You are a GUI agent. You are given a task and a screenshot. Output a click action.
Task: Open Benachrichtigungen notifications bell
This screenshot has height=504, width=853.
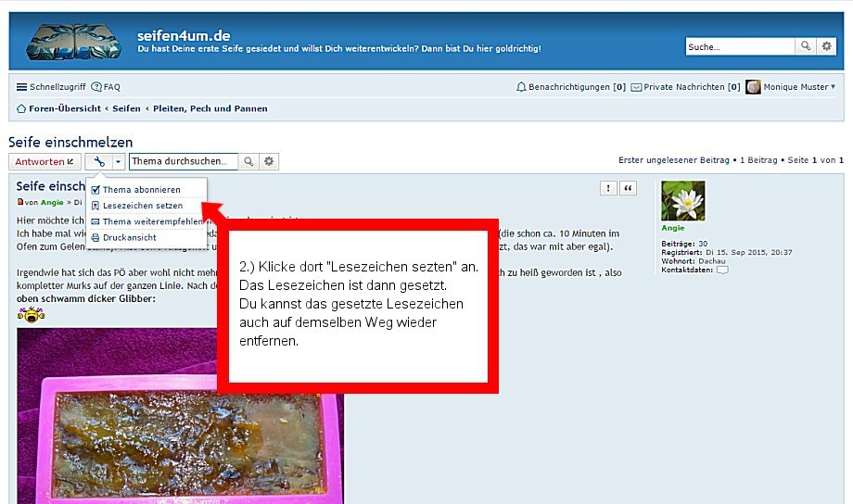[x=570, y=86]
